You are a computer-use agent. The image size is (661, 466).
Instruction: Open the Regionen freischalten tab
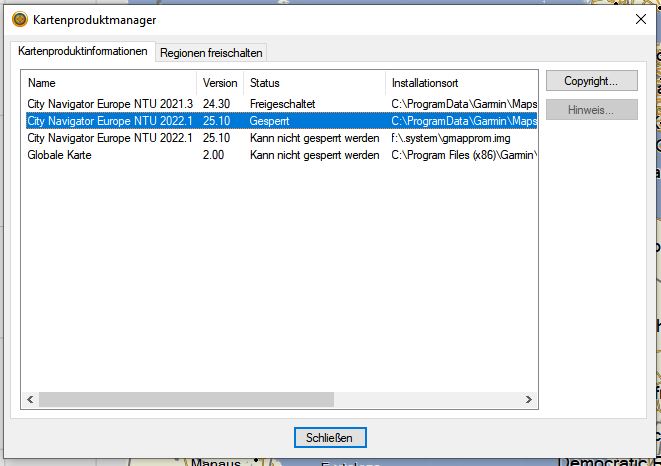pyautogui.click(x=211, y=52)
